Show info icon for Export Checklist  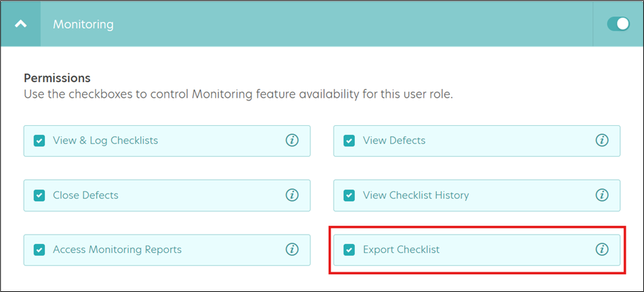click(x=602, y=250)
